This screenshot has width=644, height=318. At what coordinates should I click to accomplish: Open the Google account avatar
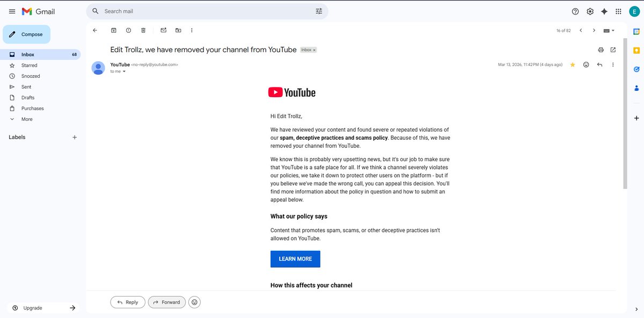point(633,11)
